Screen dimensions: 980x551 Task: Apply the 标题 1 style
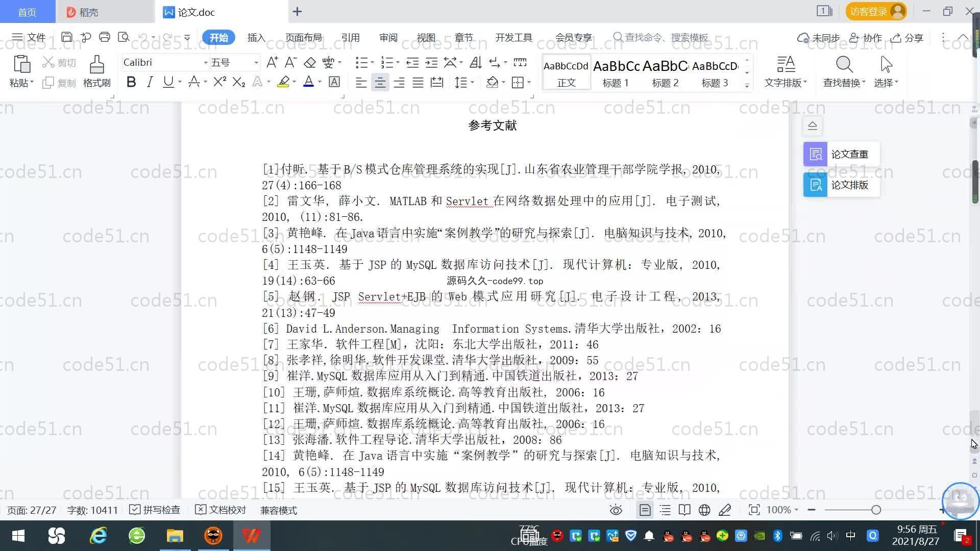point(616,72)
